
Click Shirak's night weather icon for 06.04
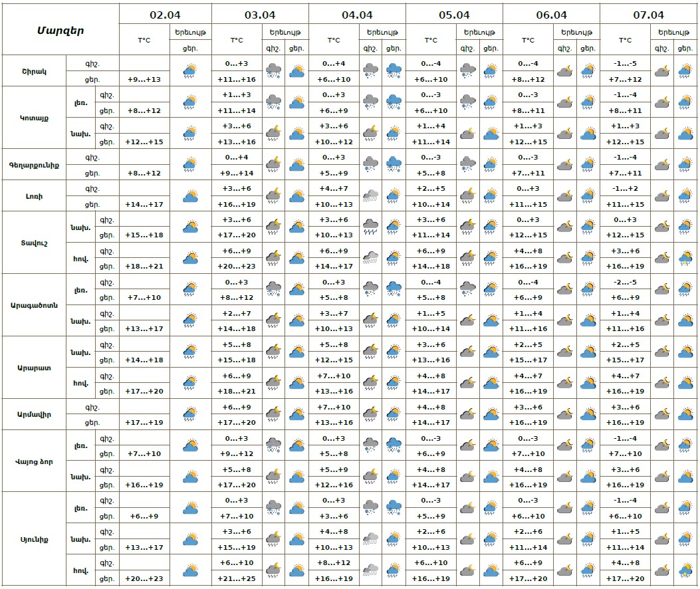564,70
